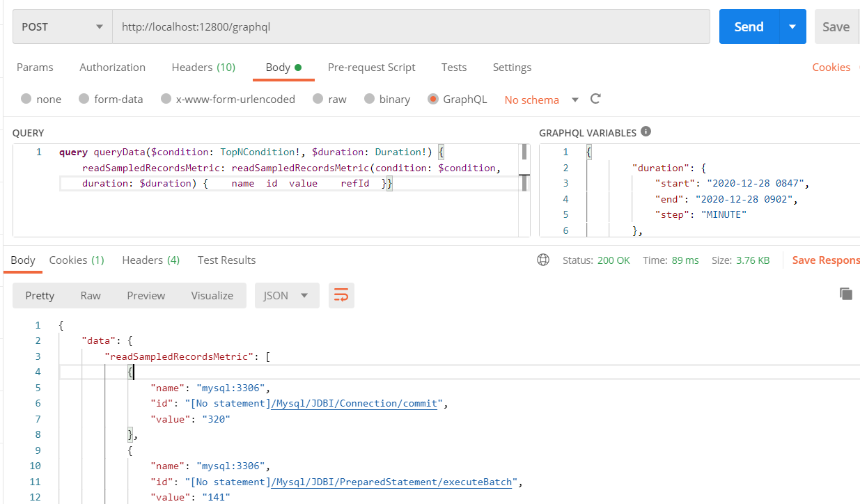Click the request URL input field
The height and width of the screenshot is (504, 860).
pyautogui.click(x=411, y=26)
